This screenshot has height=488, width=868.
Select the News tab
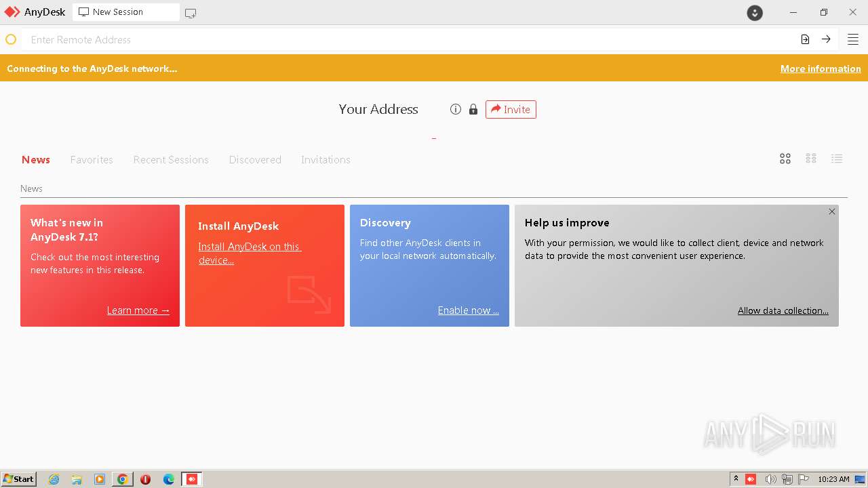(36, 160)
